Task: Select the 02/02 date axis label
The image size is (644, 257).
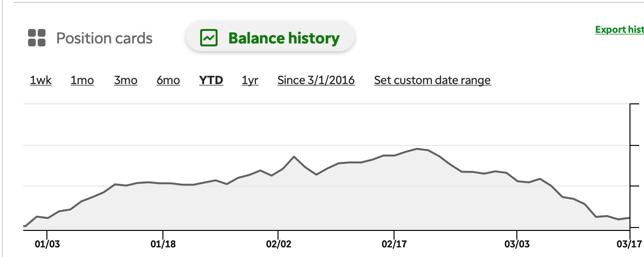Action: [x=278, y=244]
